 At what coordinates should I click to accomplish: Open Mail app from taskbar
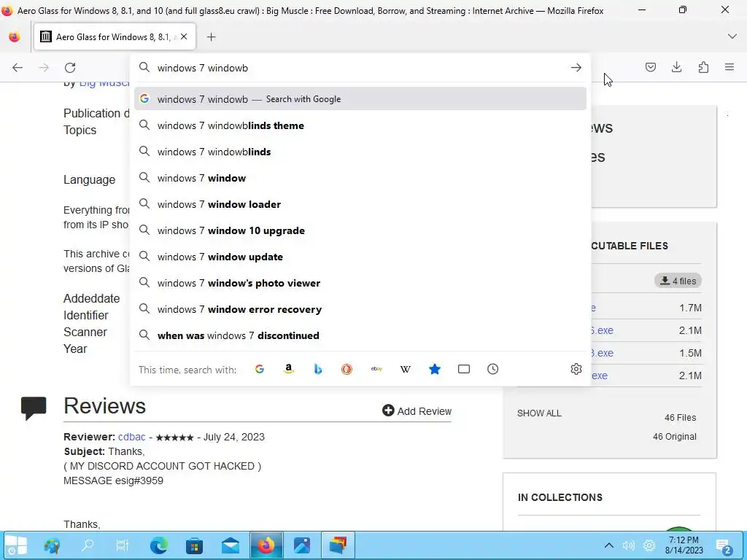tap(231, 545)
